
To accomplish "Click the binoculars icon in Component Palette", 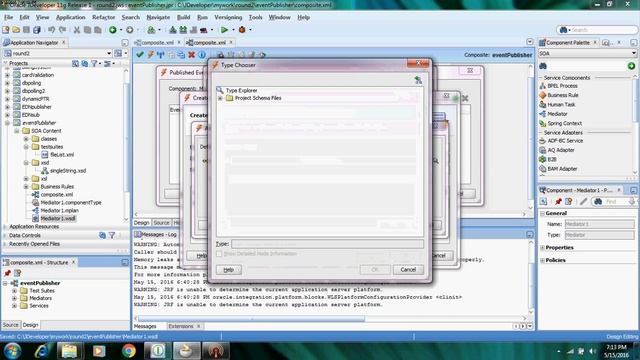I will (x=543, y=66).
